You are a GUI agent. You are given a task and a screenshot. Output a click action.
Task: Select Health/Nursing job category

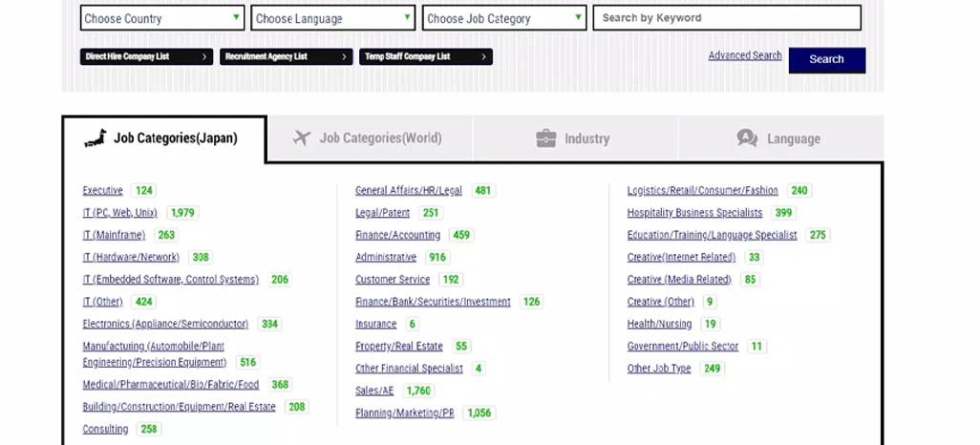(x=659, y=325)
